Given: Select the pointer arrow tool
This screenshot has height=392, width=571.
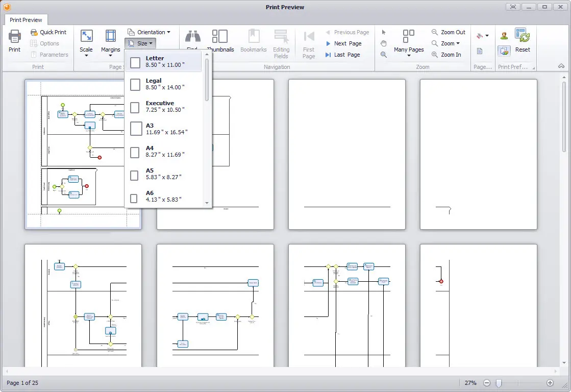Looking at the screenshot, I should click(383, 32).
